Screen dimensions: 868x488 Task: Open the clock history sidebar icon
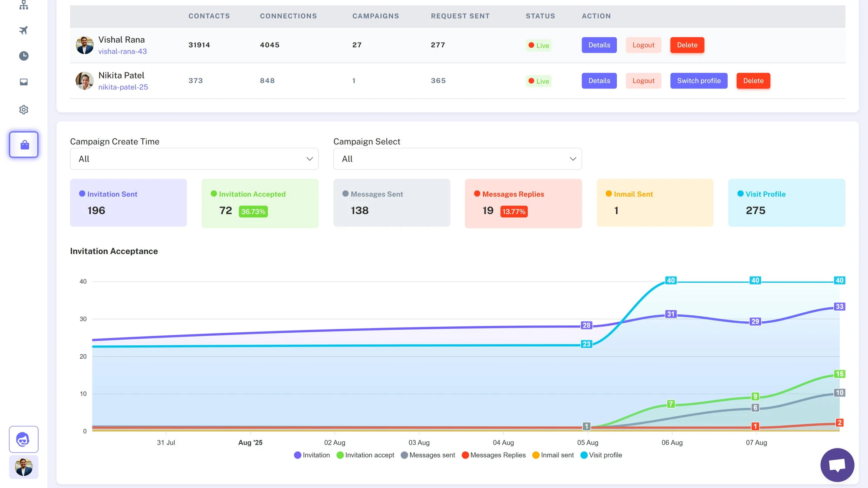23,56
